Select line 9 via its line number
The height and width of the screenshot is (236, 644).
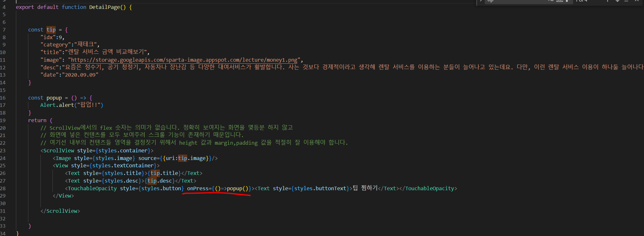tap(4, 45)
